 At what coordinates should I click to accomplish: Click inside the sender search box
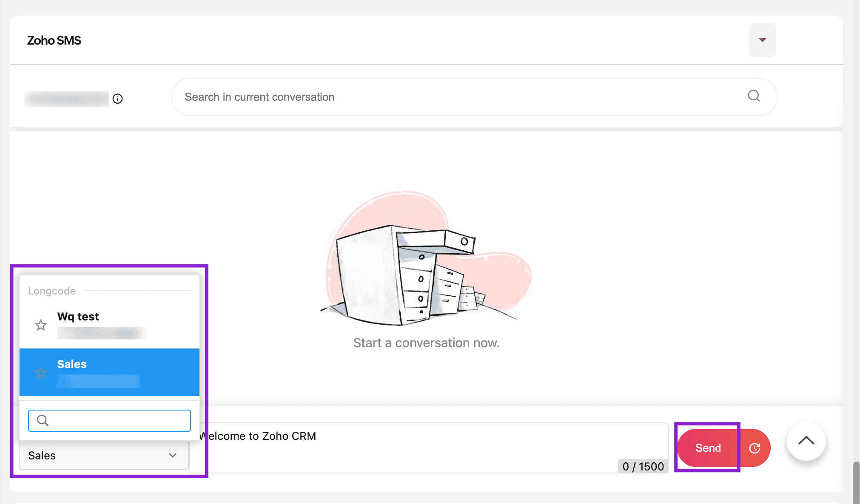pyautogui.click(x=119, y=421)
